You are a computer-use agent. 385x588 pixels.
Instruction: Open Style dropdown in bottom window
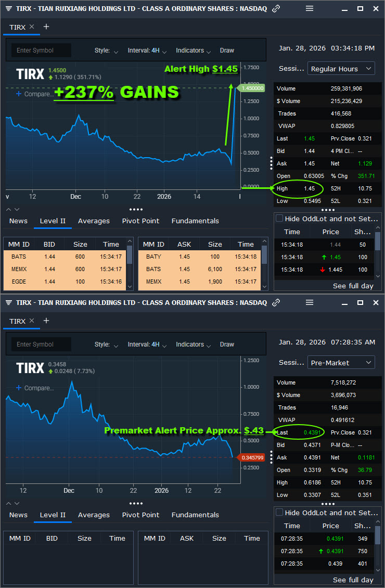(x=106, y=344)
